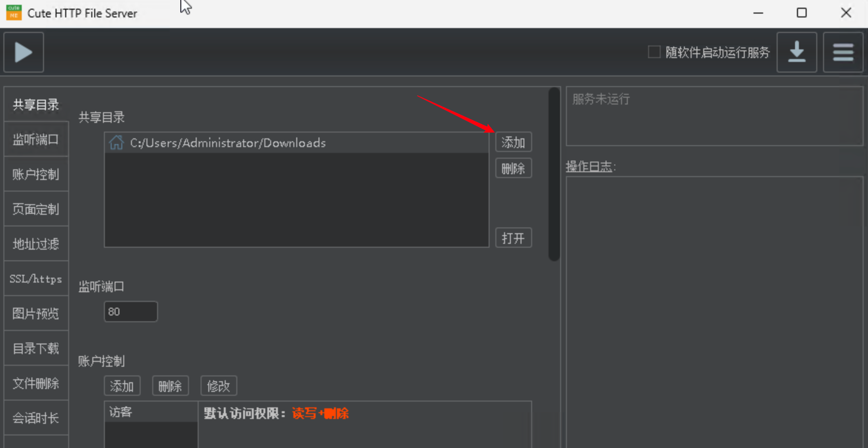Go to 地址过滤 settings tab
The height and width of the screenshot is (448, 868).
(x=36, y=244)
